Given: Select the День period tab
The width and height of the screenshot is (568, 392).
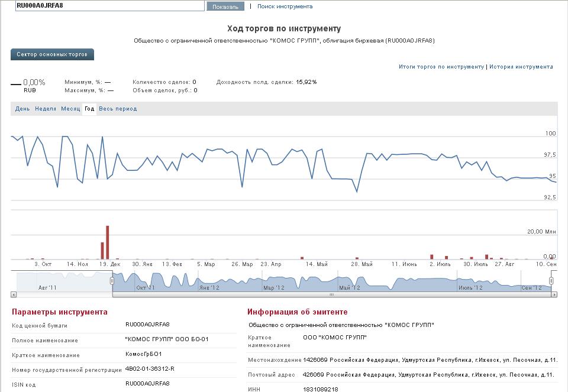Looking at the screenshot, I should click(x=22, y=109).
